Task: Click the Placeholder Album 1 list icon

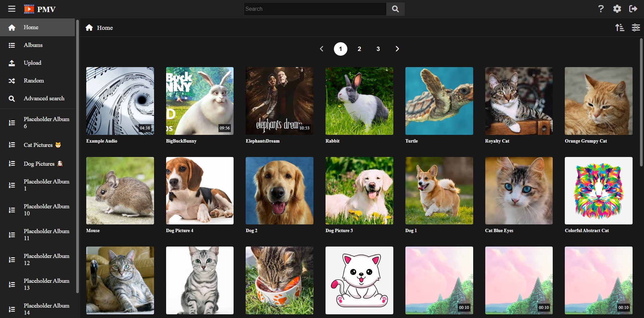Action: coord(12,185)
